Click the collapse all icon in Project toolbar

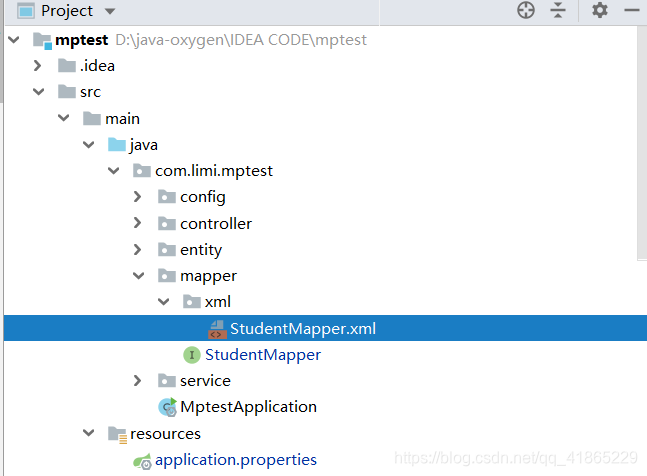click(558, 10)
